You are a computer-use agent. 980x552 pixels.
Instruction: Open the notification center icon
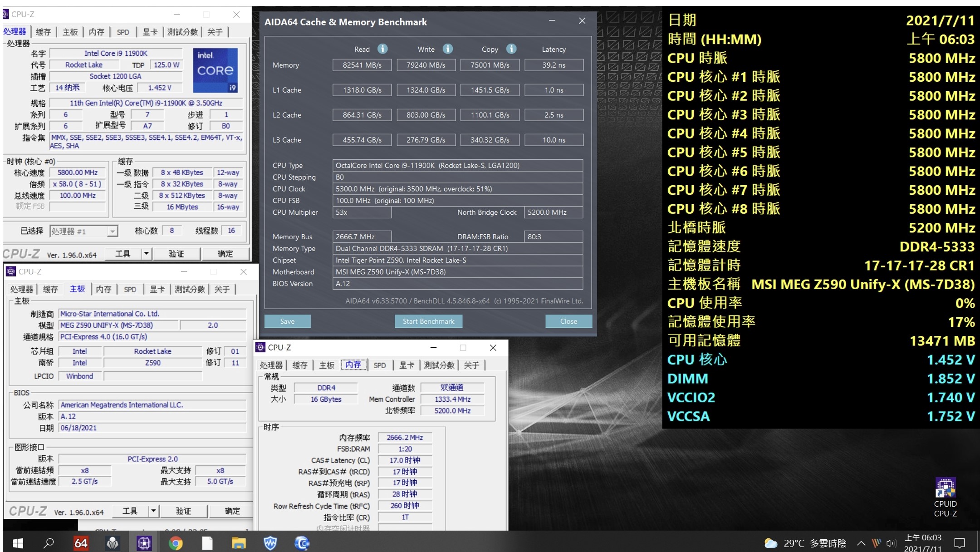[x=960, y=543]
